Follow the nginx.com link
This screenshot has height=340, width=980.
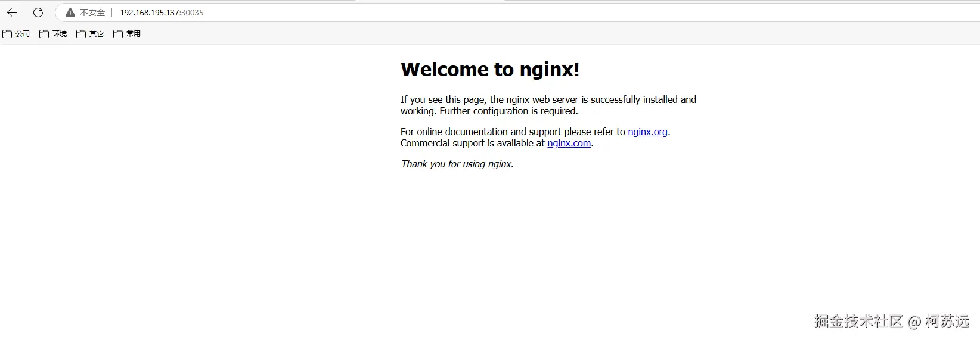tap(569, 143)
